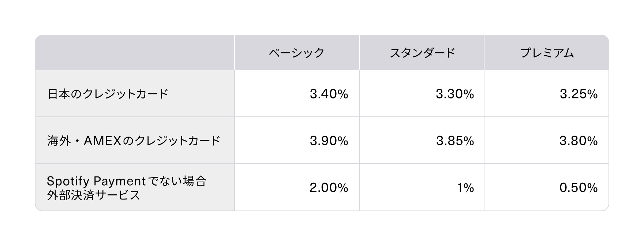644x246 pixels.
Task: Click the ベーシック column header
Action: (x=297, y=53)
